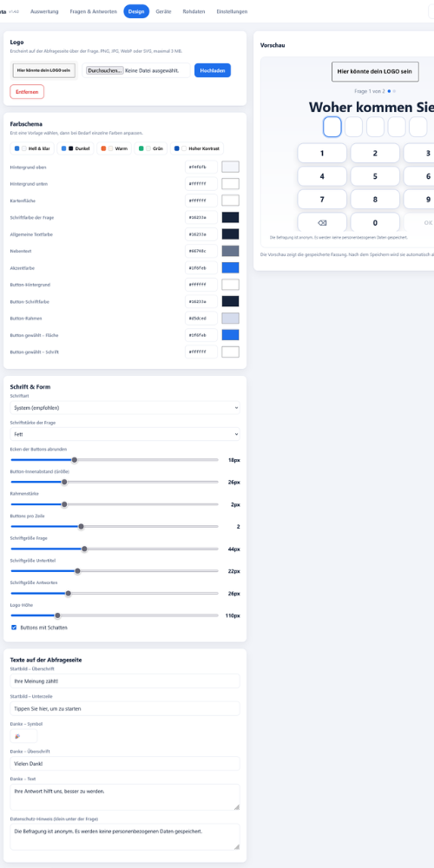
Task: Click the Button-Innenabstand slider
Action: click(x=115, y=482)
